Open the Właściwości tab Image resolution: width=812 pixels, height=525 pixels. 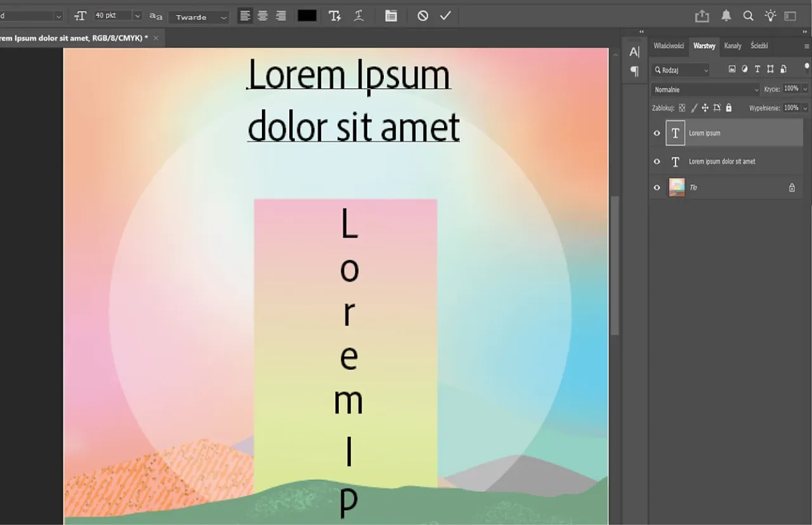point(668,45)
